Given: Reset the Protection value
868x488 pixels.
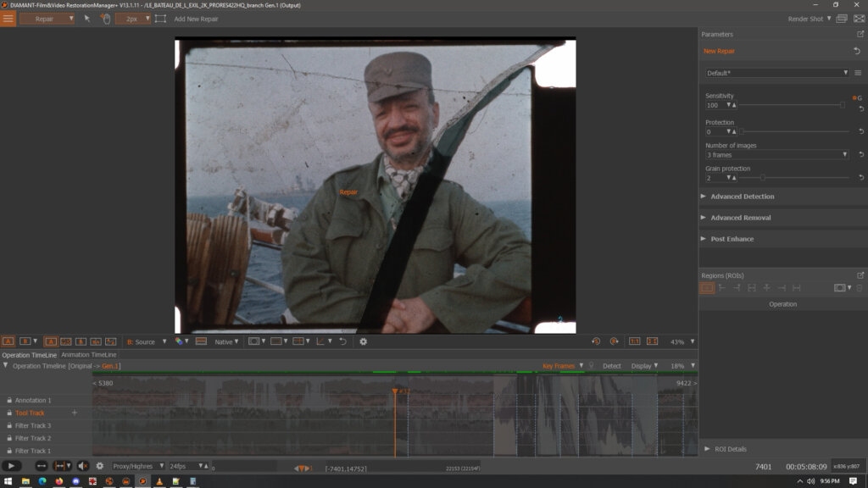Looking at the screenshot, I should click(x=861, y=131).
